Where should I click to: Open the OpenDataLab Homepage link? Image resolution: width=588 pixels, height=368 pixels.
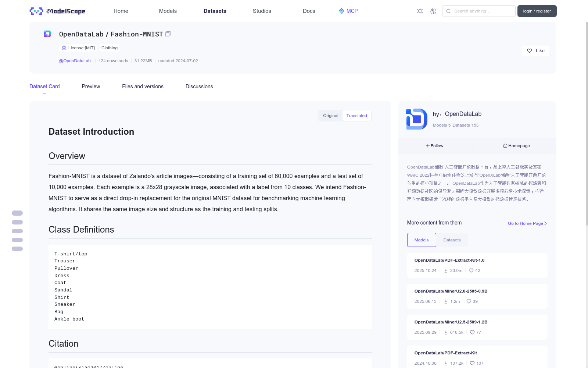[516, 146]
